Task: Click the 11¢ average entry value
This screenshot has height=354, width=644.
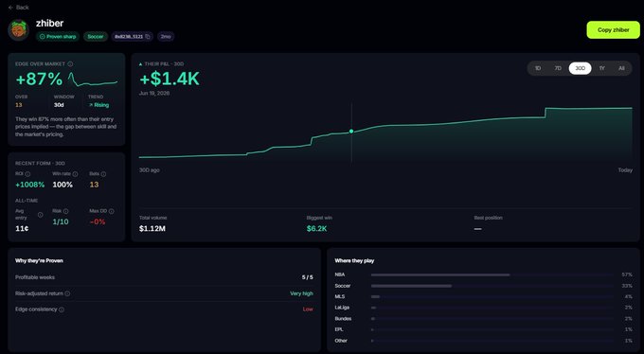Action: [22, 228]
